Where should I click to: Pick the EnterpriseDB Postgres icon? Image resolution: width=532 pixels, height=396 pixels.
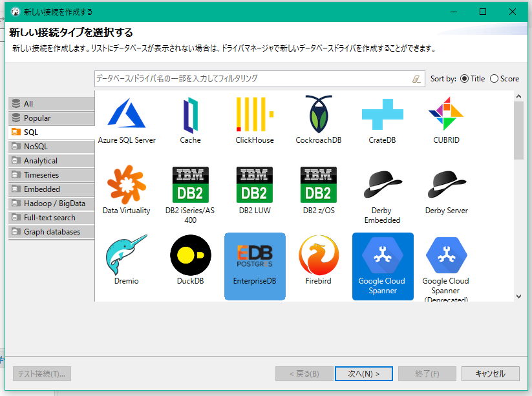[255, 256]
